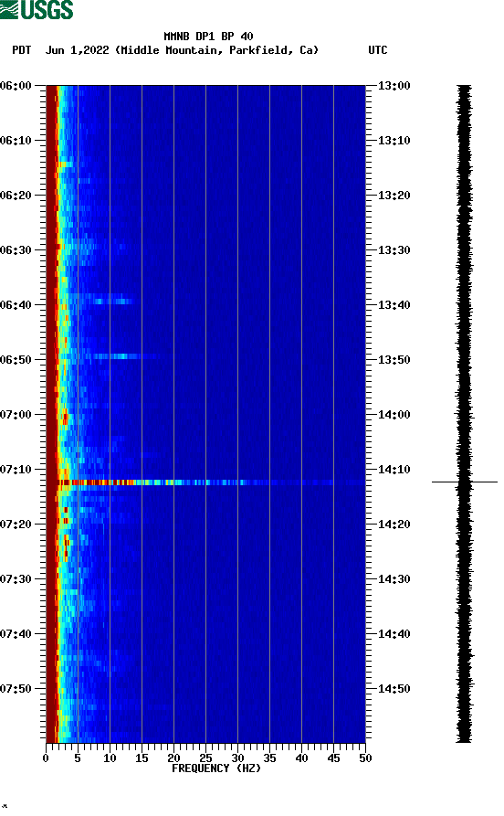
Task: Click the 07:30 PDT time label
Action: pyautogui.click(x=16, y=578)
